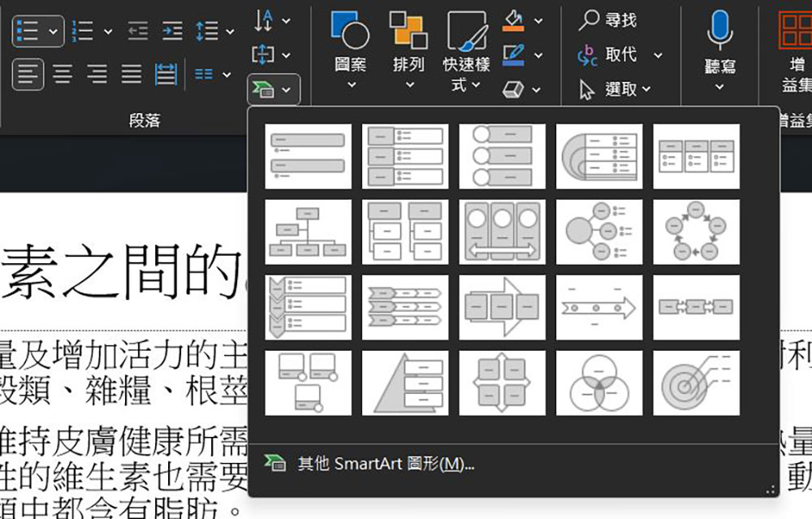Click the shape fill color bucket

tap(513, 19)
